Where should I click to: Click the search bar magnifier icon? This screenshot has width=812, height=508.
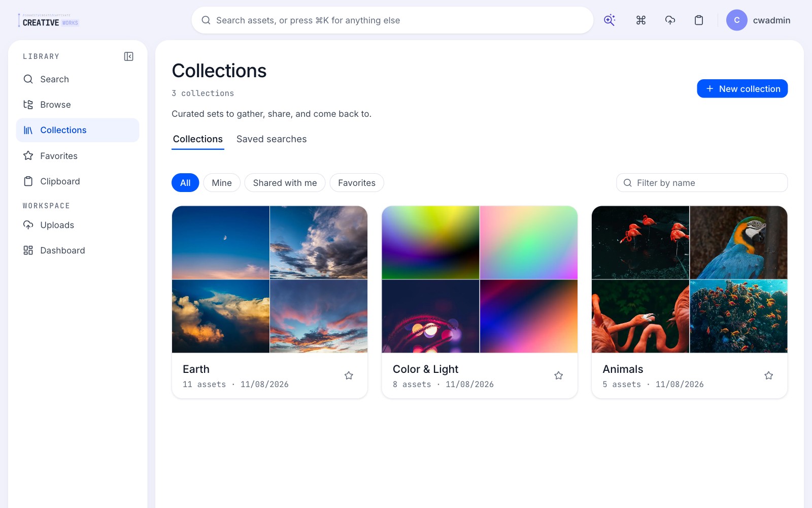(x=206, y=20)
